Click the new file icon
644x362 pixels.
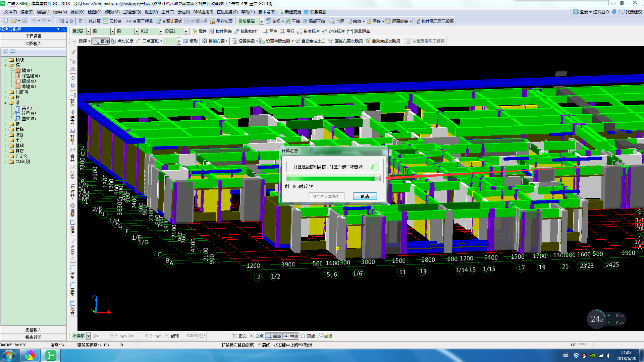tap(6, 21)
